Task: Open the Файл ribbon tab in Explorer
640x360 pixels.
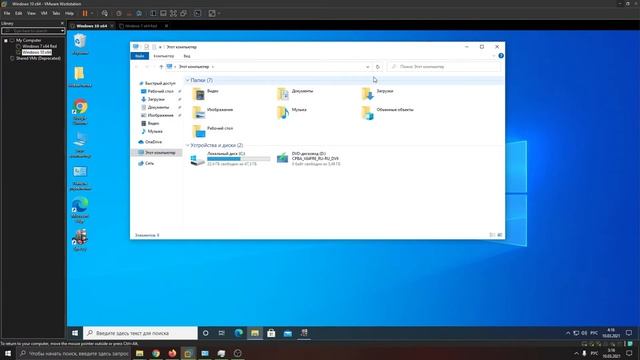Action: pyautogui.click(x=140, y=56)
